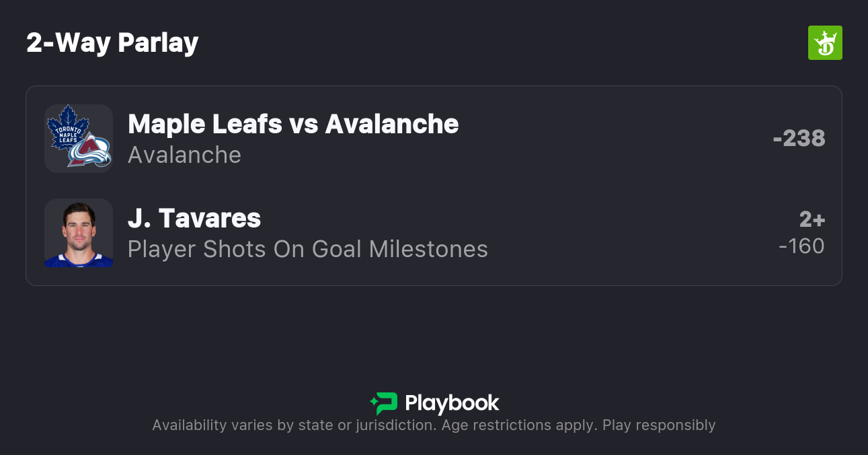Click the Player Shots On Goal Milestones label
868x455 pixels.
tap(307, 249)
